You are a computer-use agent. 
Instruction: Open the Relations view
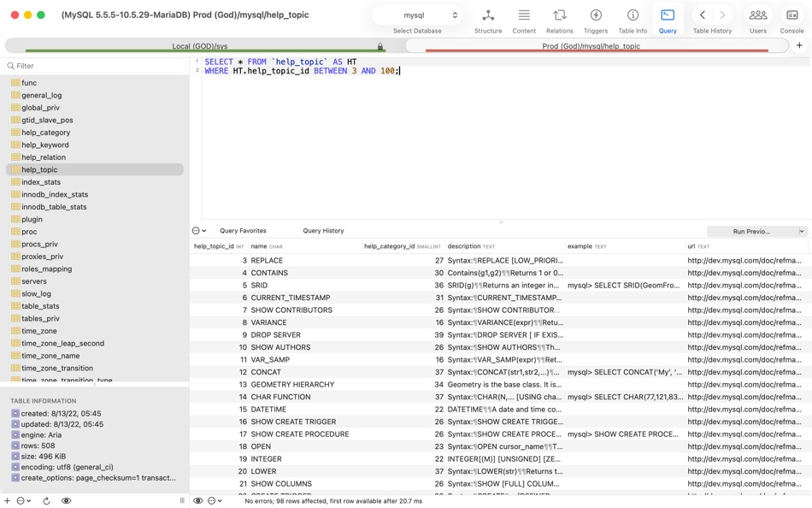(x=559, y=21)
